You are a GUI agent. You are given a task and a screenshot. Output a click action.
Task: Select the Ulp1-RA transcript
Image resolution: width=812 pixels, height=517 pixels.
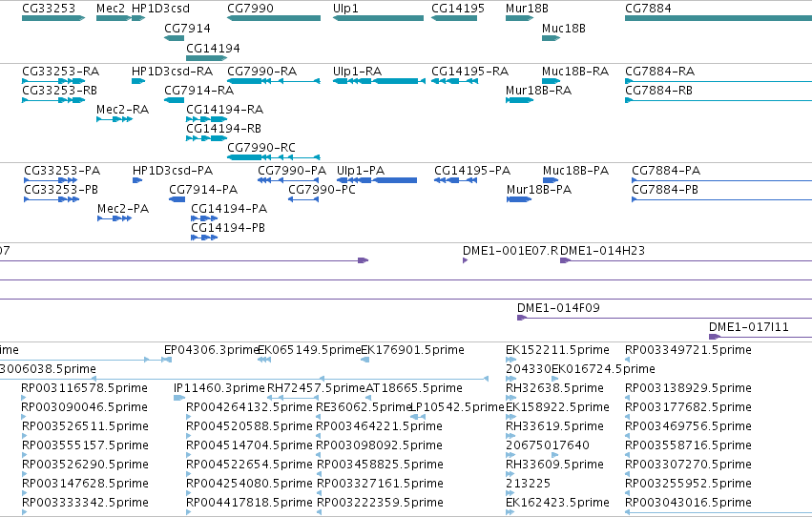pyautogui.click(x=379, y=81)
